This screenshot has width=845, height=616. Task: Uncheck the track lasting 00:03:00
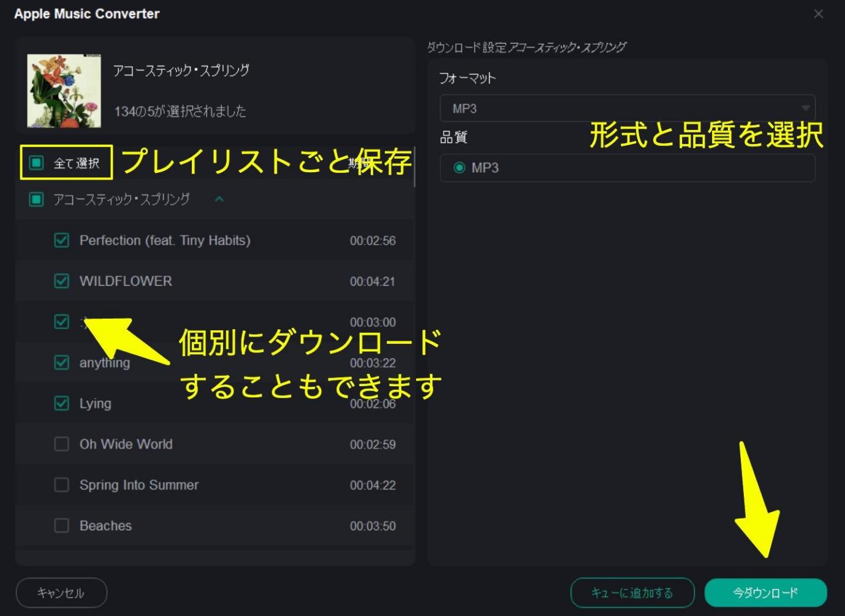[x=62, y=322]
